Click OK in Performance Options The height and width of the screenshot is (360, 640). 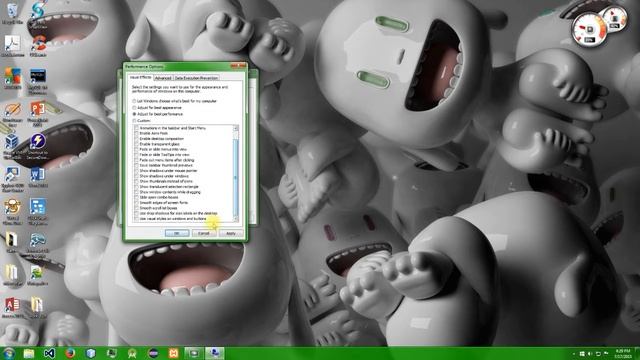177,233
